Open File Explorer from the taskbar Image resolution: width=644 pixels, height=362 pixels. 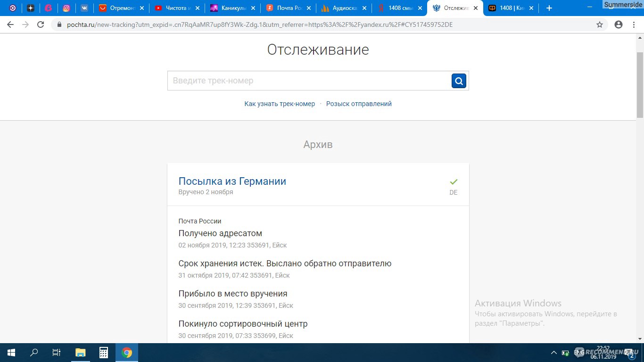tap(81, 353)
